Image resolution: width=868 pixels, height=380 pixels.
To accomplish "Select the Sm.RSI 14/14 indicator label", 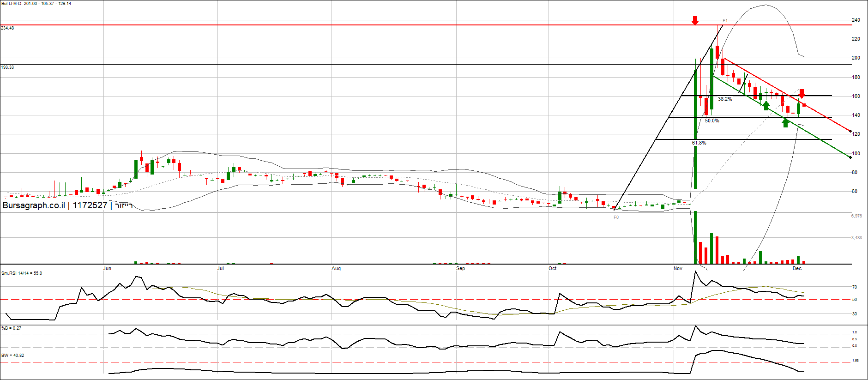I will [22, 273].
